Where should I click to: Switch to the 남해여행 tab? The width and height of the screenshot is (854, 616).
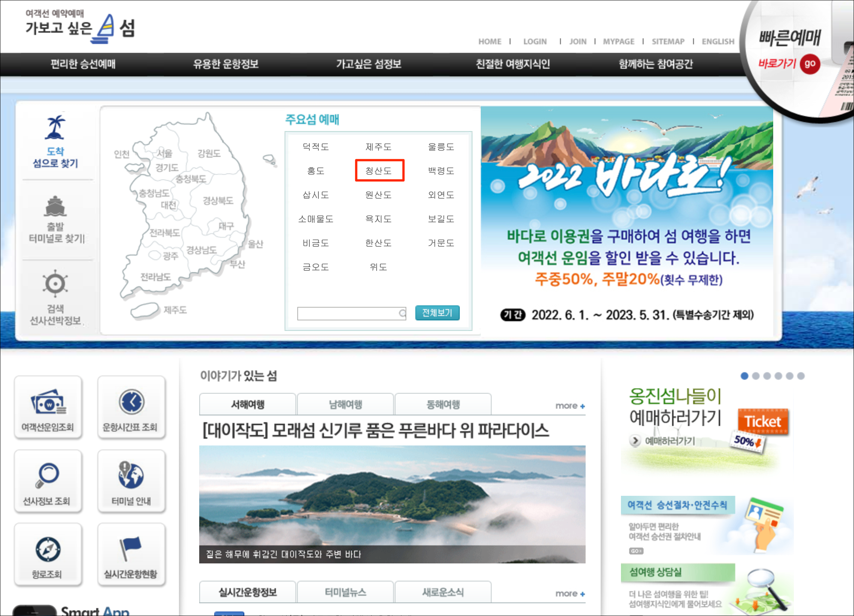click(x=345, y=405)
